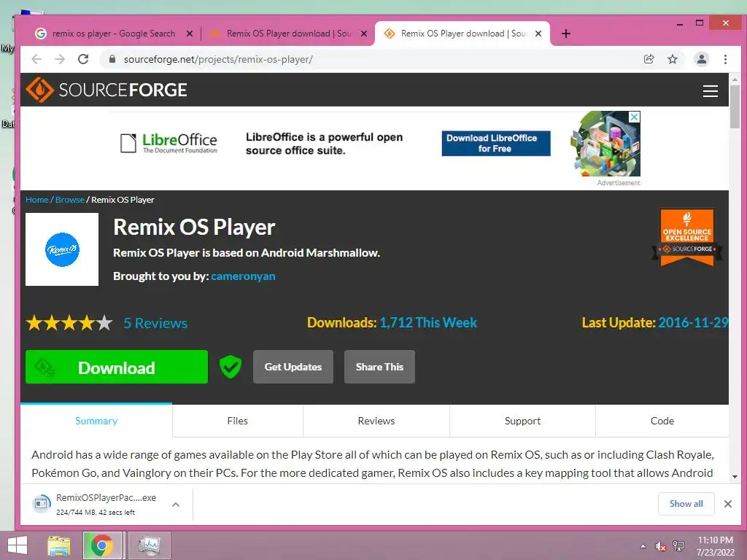Screen dimensions: 747x560
Task: Close the downloads bar
Action: click(727, 503)
